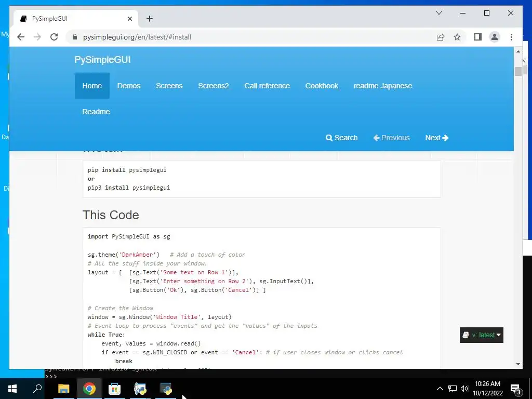Reload the PySimpleGUI page
The image size is (532, 399).
tap(54, 37)
